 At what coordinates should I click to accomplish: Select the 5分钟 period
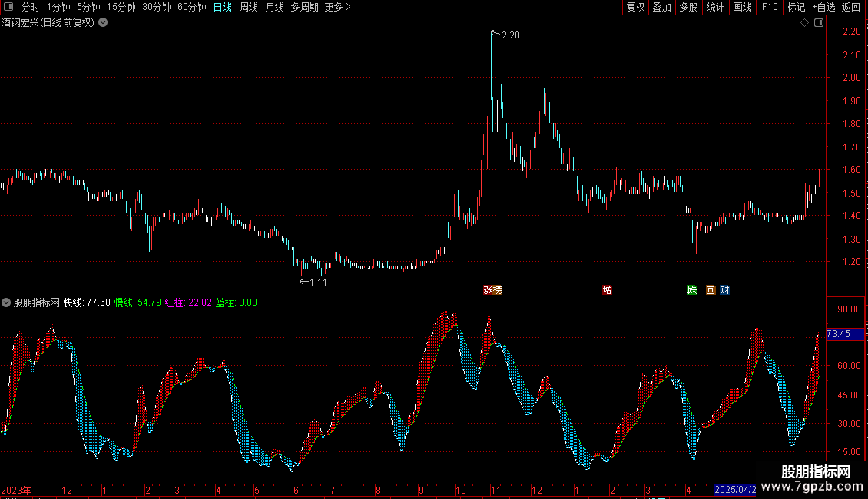click(x=88, y=7)
